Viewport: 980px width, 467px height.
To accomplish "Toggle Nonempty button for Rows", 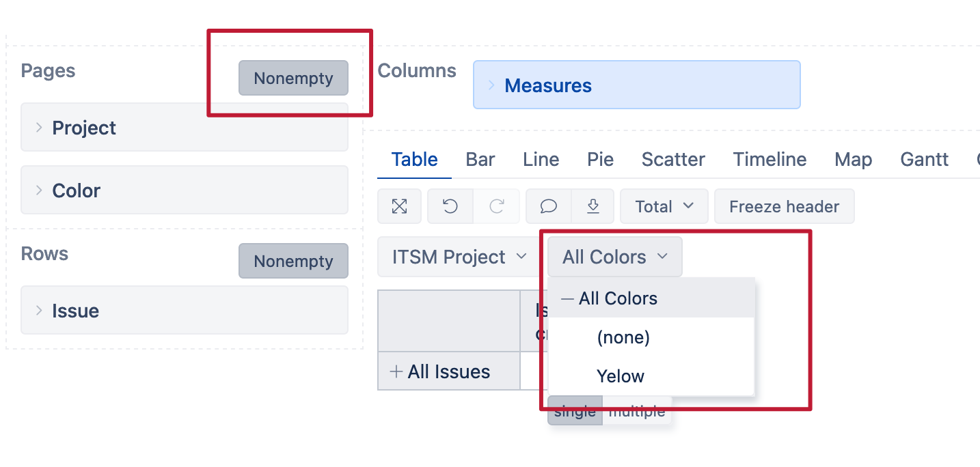I will click(293, 261).
